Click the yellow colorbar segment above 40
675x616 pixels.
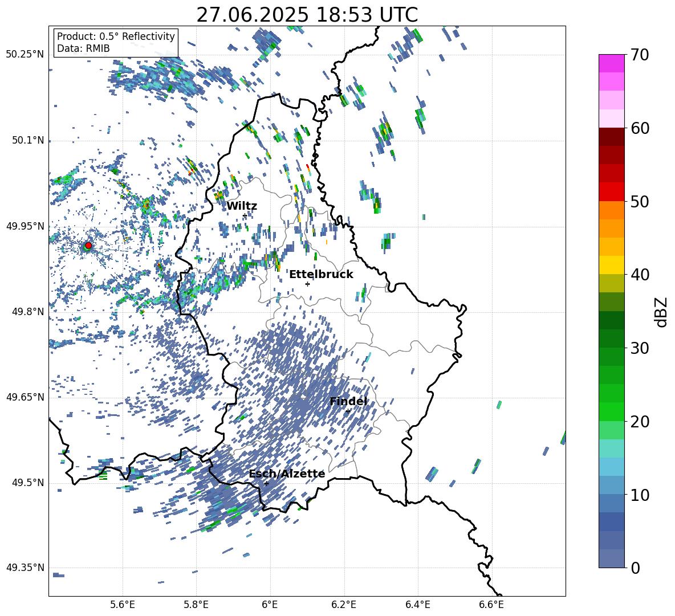pyautogui.click(x=612, y=265)
